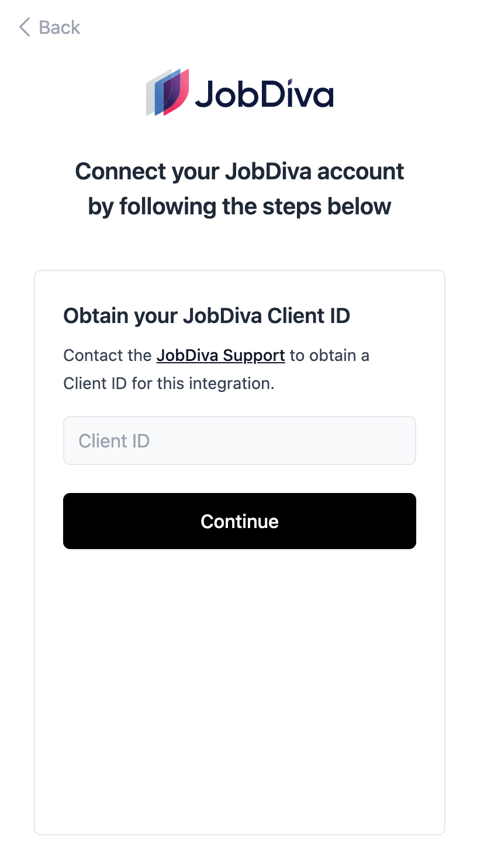Click the "by following the steps below" line
Image resolution: width=477 pixels, height=868 pixels.
(239, 206)
